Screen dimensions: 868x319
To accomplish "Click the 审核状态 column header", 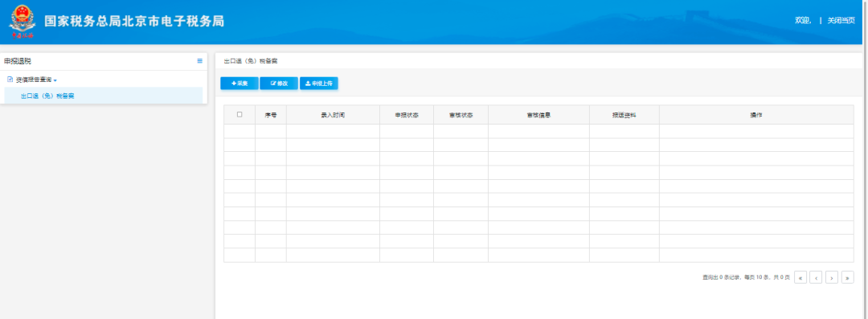I will pyautogui.click(x=461, y=115).
